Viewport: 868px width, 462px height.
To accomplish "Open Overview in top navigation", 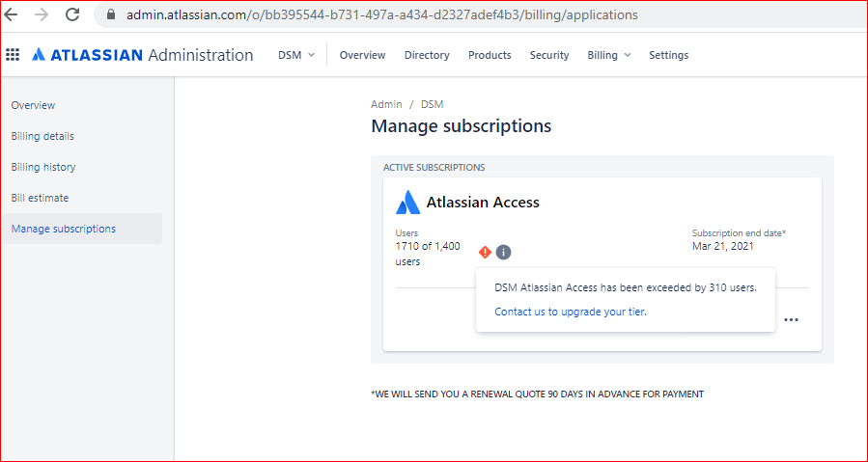I will click(x=363, y=55).
